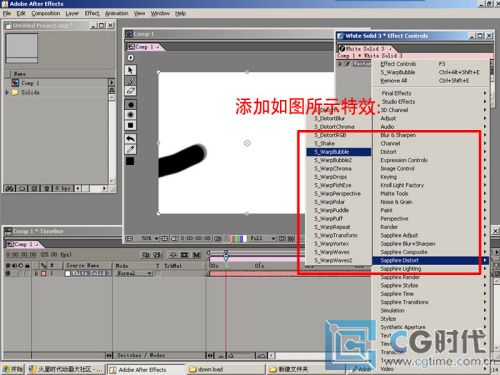The image size is (500, 375).
Task: Open the Knoll Light Factory submenu
Action: 431,185
